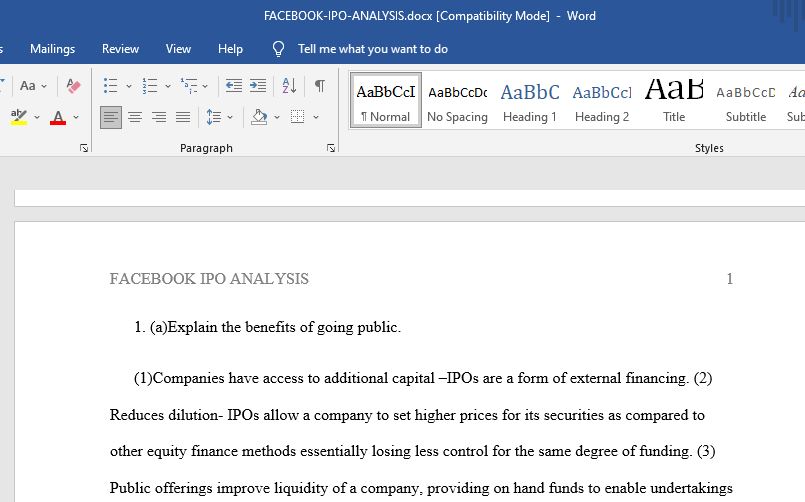Screen dimensions: 805x502
Task: Open the Paragraph settings dialog launcher
Action: [331, 148]
